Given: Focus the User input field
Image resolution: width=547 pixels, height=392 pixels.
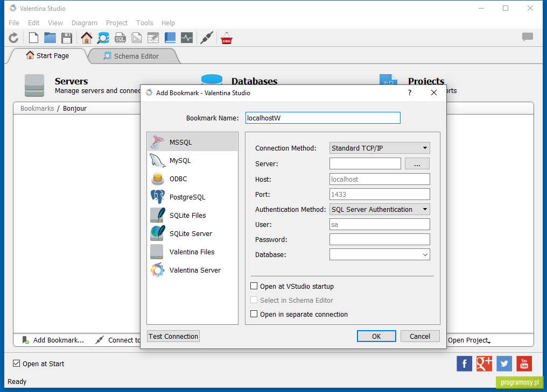Looking at the screenshot, I should 380,224.
